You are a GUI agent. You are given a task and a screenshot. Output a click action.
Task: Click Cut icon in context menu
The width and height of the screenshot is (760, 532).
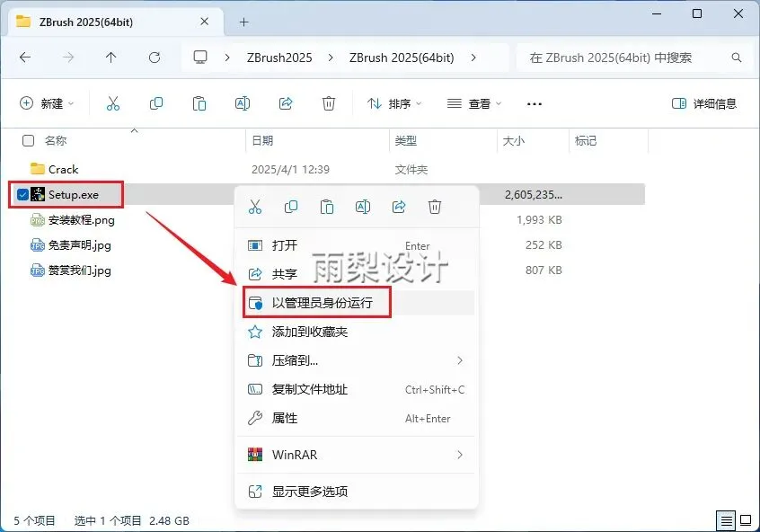tap(255, 207)
